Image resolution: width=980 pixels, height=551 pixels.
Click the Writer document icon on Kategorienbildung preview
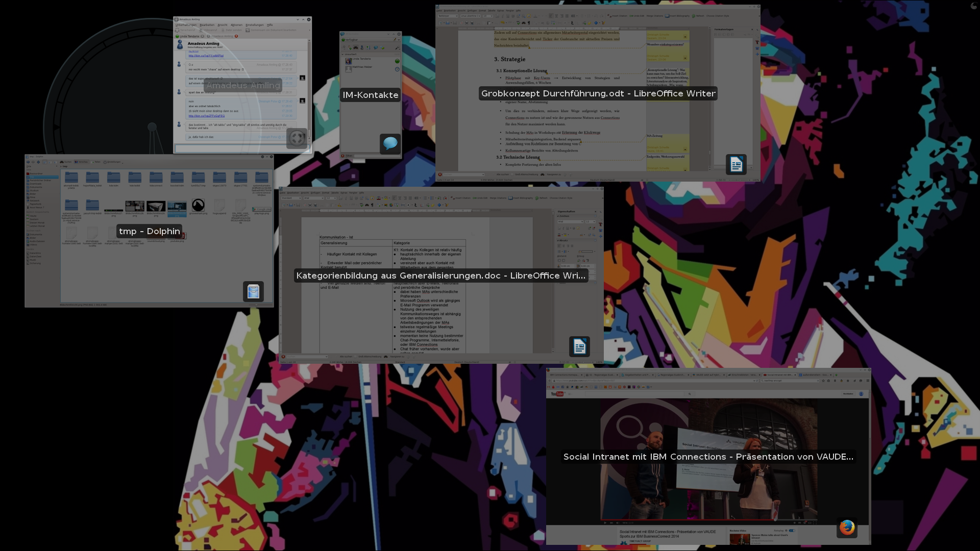[579, 346]
